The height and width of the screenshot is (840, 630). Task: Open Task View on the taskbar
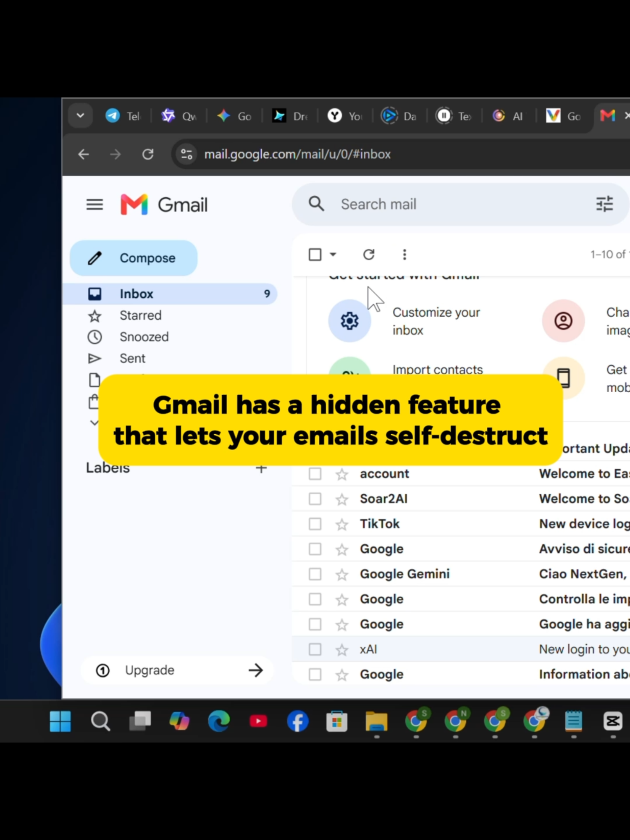point(140,721)
